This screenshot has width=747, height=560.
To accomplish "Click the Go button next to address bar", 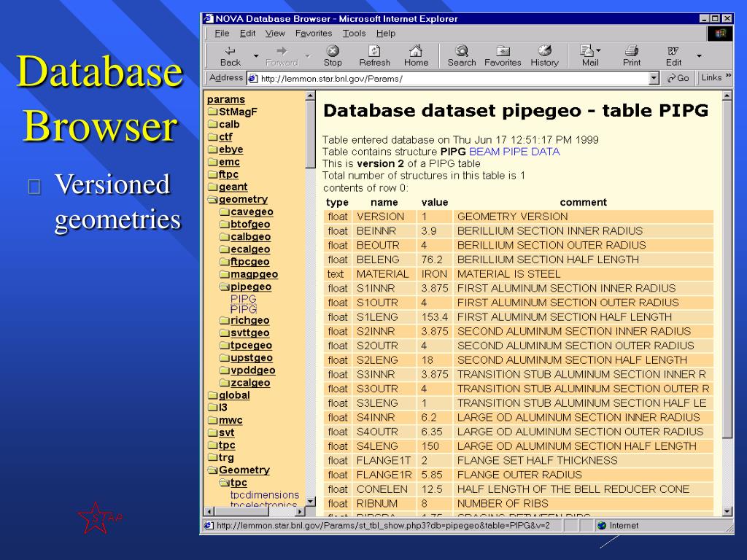I will point(678,77).
